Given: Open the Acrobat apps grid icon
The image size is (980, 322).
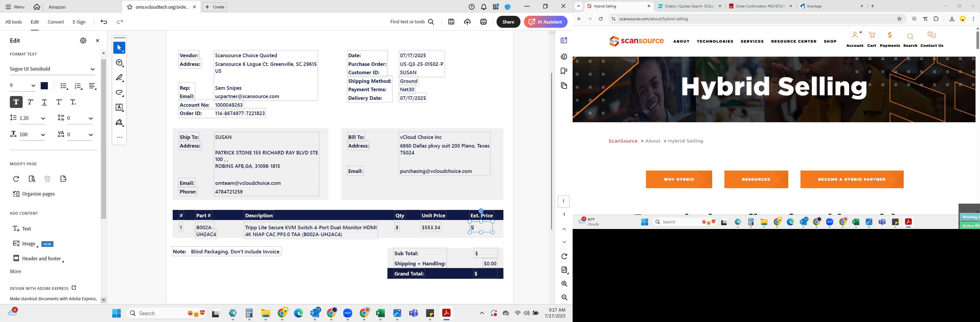Looking at the screenshot, I should point(496,7).
